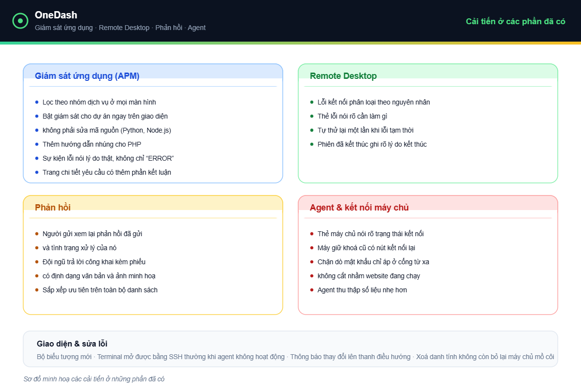Click the line starting 'Bộ biểu tượng mới · Terminal mở được'
581x392 pixels.
(295, 357)
